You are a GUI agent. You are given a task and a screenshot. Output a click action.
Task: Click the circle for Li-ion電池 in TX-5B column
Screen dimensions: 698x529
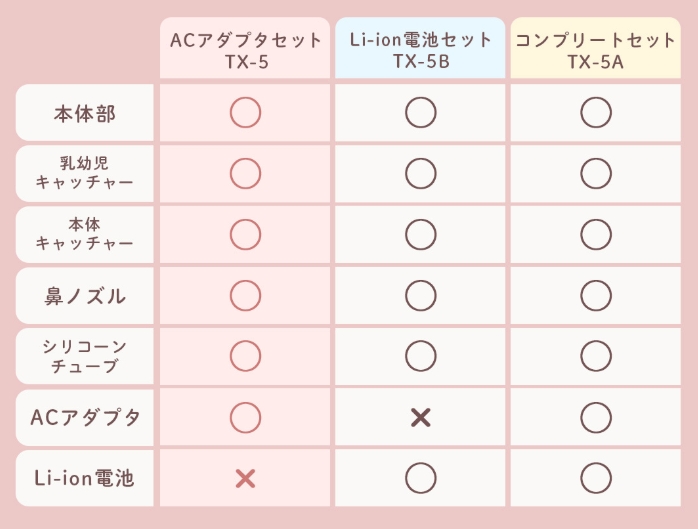pyautogui.click(x=421, y=478)
